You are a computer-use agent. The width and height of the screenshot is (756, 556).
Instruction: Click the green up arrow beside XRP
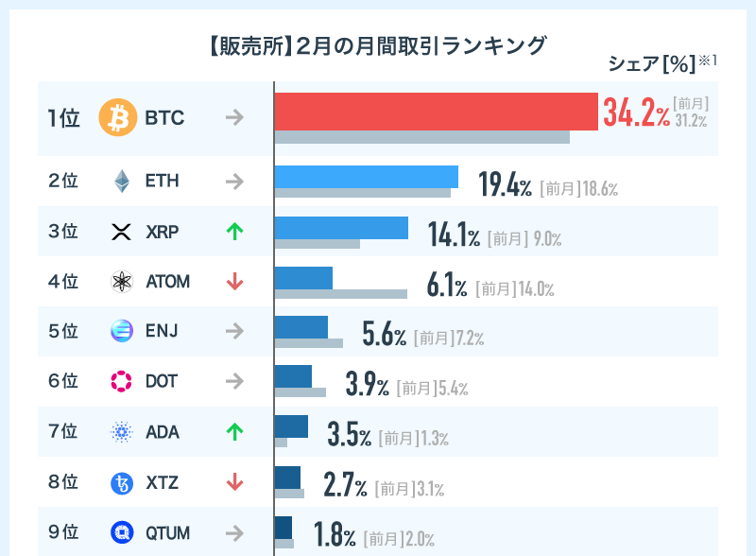(234, 231)
